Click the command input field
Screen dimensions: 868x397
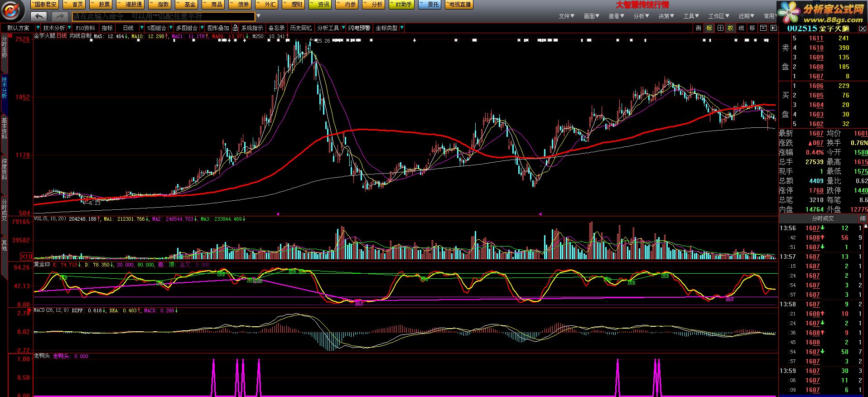(x=164, y=16)
